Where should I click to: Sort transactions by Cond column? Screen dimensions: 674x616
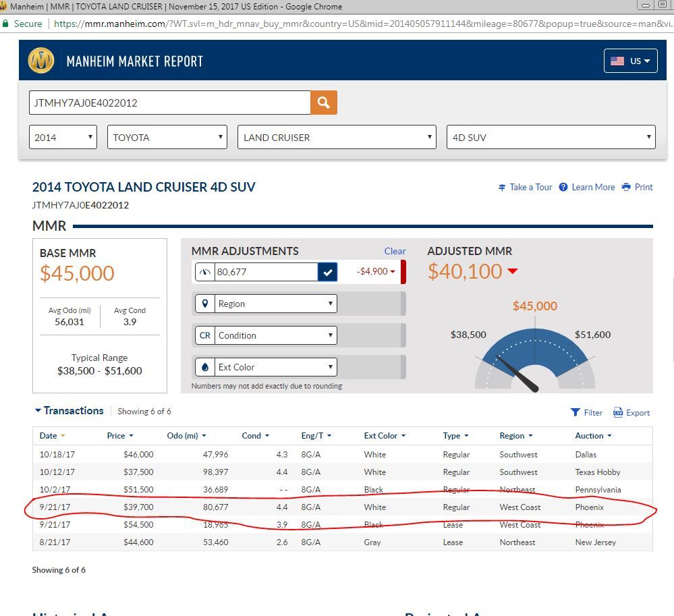click(255, 435)
